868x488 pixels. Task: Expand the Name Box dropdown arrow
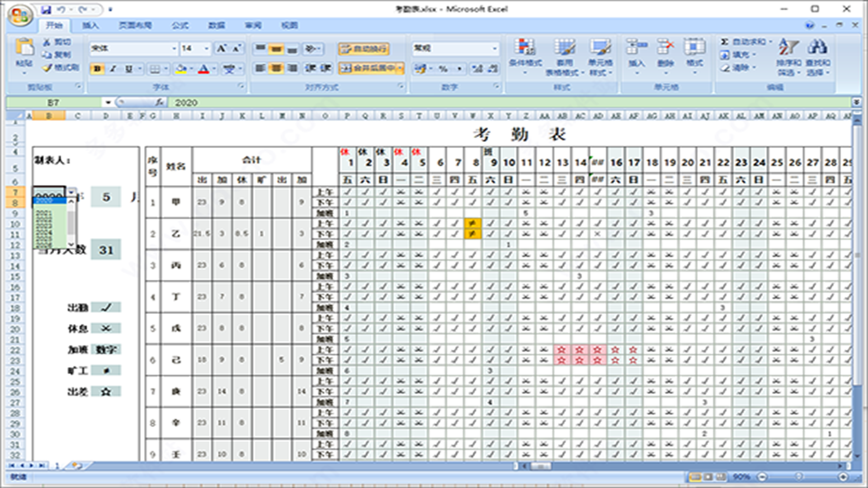(108, 103)
